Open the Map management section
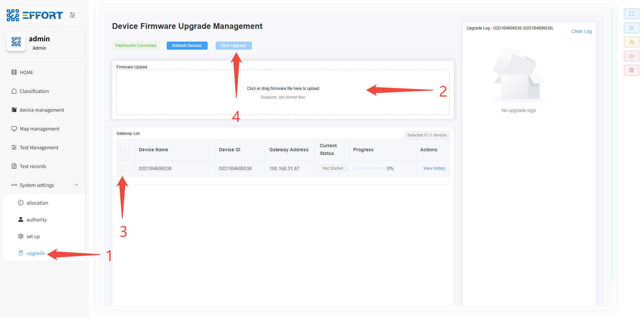644x317 pixels. click(39, 129)
